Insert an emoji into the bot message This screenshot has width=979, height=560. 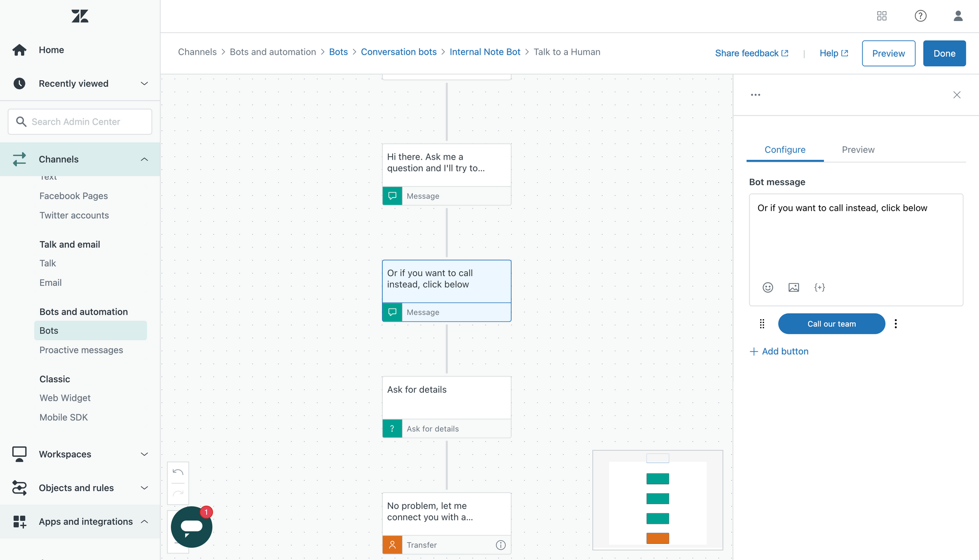pyautogui.click(x=768, y=287)
